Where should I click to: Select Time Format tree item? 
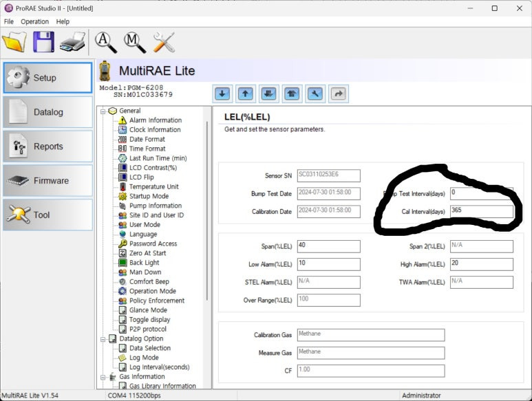(147, 149)
